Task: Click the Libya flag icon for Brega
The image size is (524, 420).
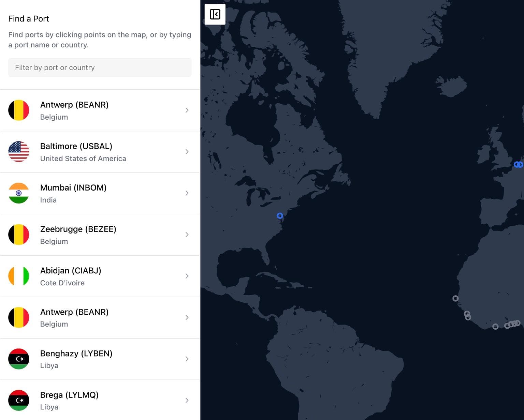Action: [19, 400]
